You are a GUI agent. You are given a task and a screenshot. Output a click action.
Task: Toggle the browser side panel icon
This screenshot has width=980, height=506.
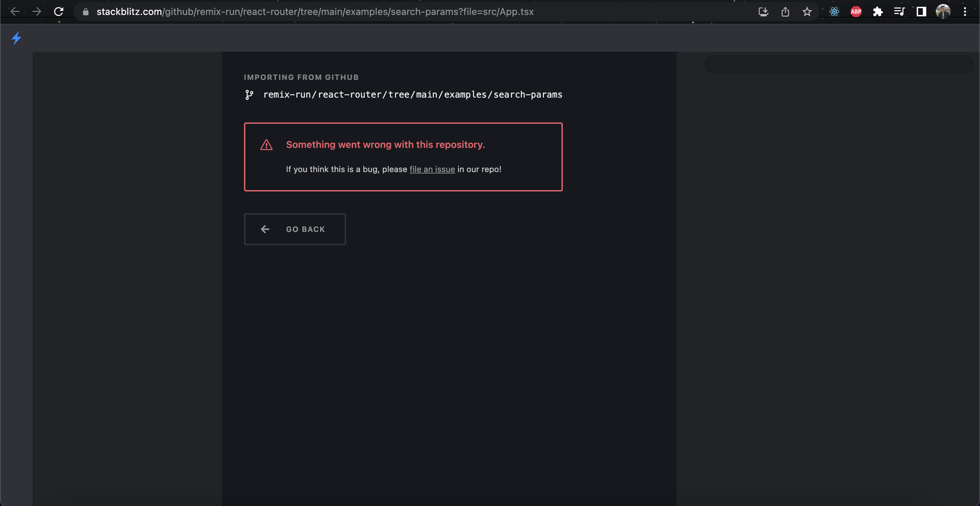(921, 12)
